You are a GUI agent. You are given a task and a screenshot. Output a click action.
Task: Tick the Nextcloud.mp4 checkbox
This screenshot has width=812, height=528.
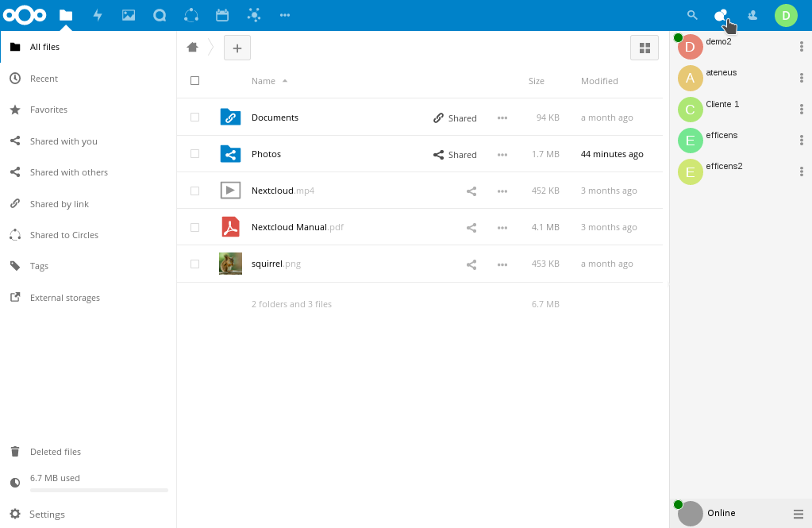194,191
